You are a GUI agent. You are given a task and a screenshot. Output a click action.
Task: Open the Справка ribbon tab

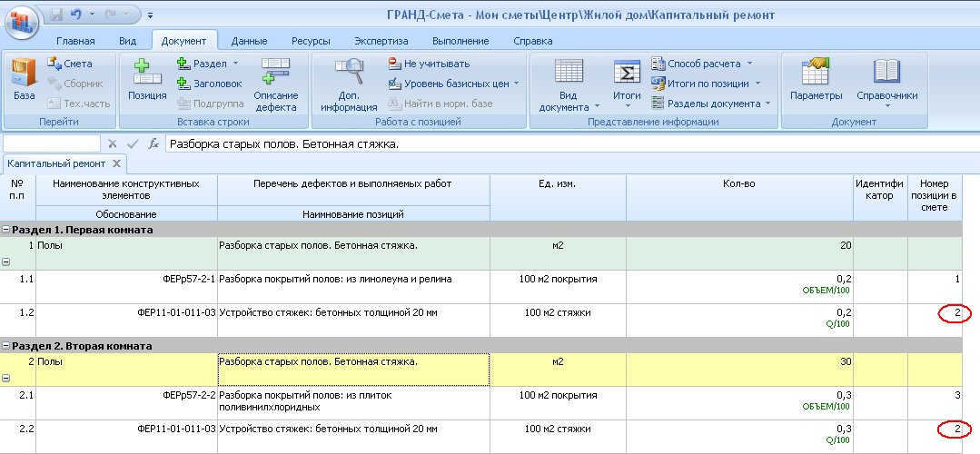click(x=532, y=41)
